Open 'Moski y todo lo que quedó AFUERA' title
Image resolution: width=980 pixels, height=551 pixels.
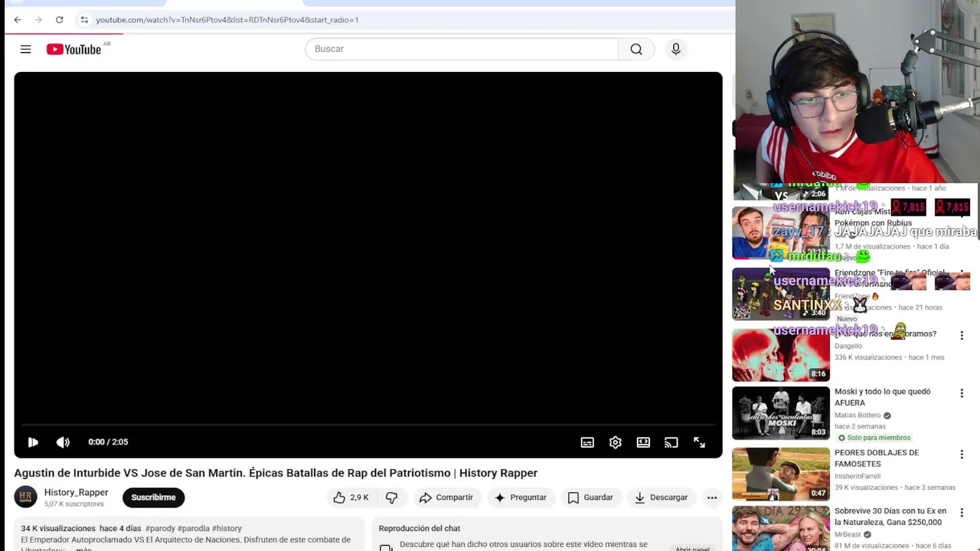pos(883,397)
